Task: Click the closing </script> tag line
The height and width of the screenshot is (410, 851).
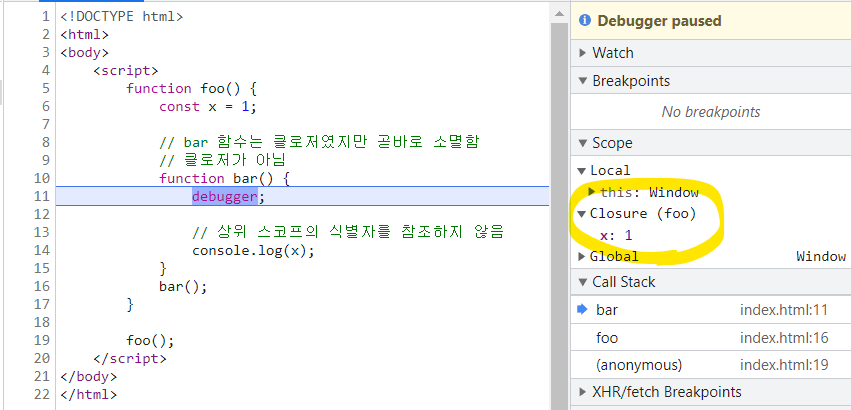Action: point(130,358)
